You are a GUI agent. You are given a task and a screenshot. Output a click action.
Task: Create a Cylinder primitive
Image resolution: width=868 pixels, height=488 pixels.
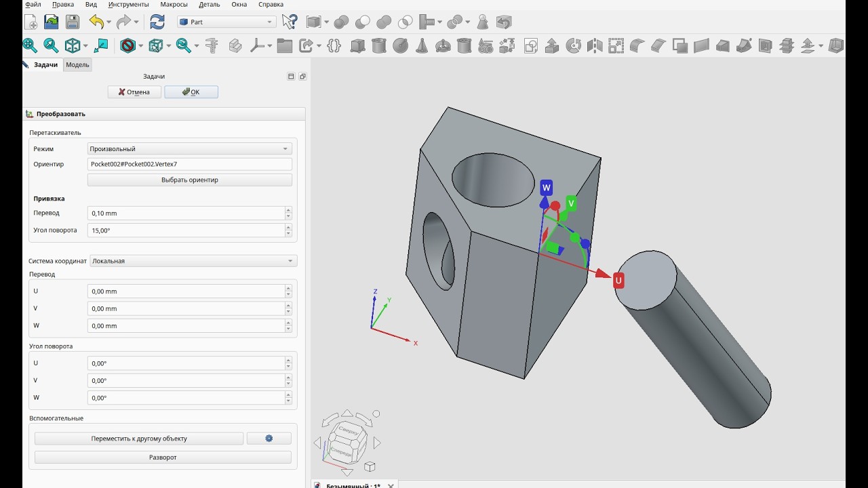[379, 45]
